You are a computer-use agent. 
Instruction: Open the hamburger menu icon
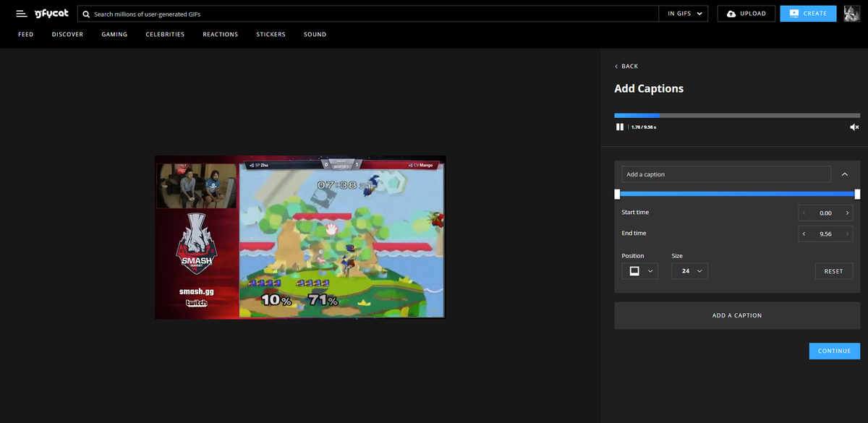coord(22,14)
